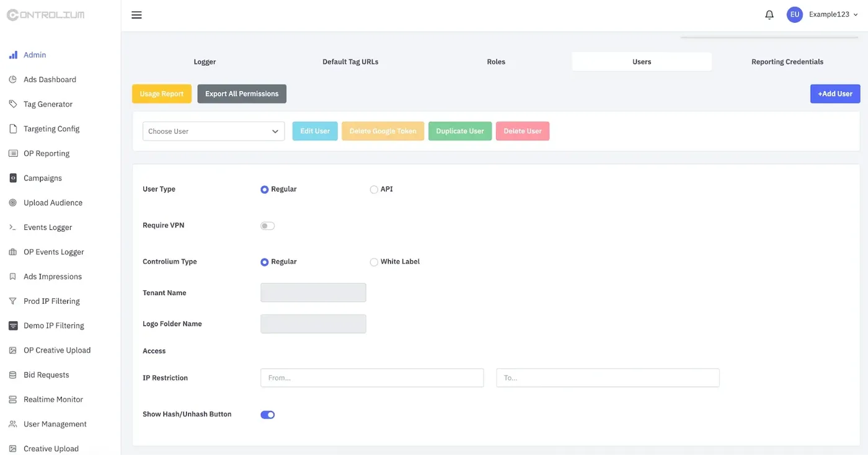Select Regular for User Type
Viewport: 868px width, 455px height.
pyautogui.click(x=265, y=190)
